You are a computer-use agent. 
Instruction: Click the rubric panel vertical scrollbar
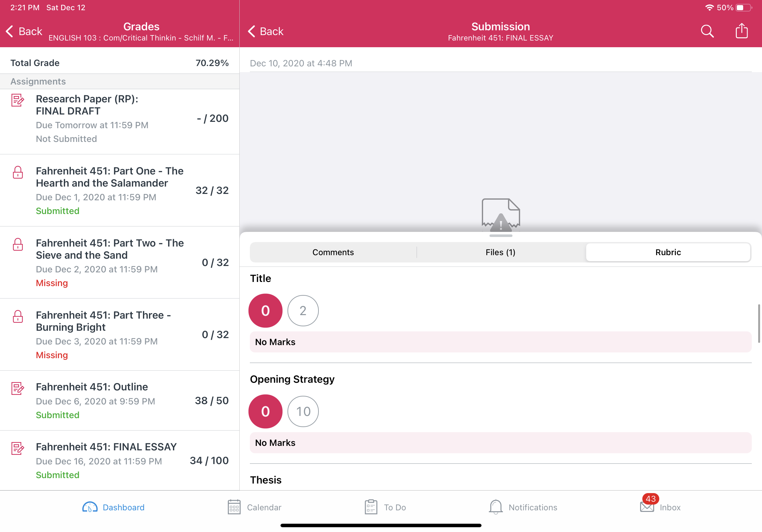(x=759, y=323)
